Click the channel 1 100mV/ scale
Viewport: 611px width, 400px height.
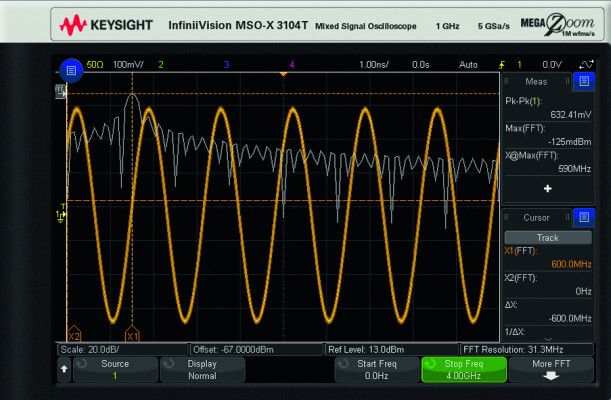(x=128, y=65)
